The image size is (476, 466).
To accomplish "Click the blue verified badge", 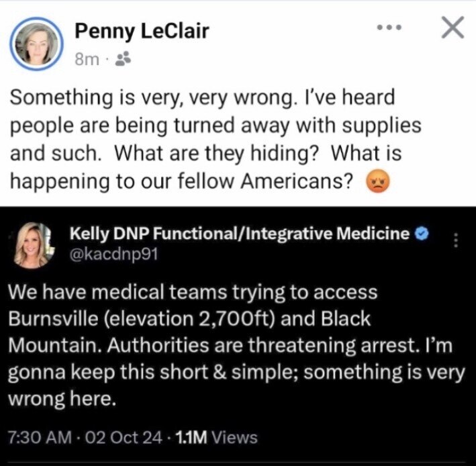I will click(x=421, y=233).
